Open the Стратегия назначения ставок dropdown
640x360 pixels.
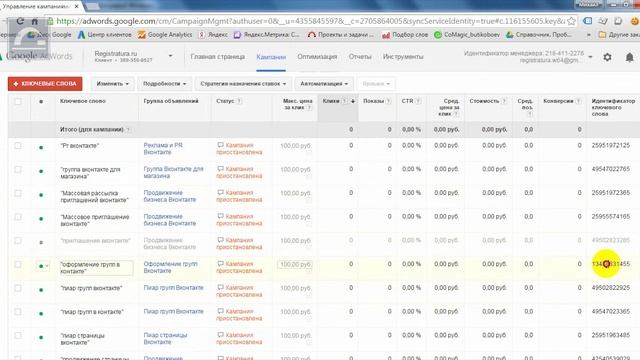pyautogui.click(x=243, y=84)
